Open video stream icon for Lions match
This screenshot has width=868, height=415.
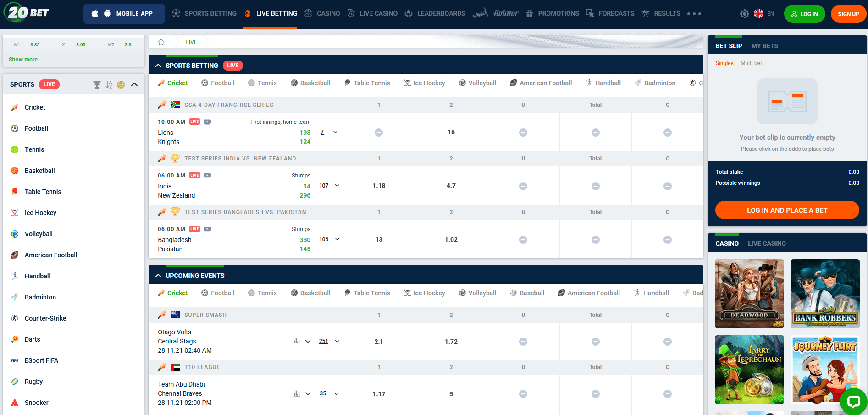pyautogui.click(x=207, y=122)
